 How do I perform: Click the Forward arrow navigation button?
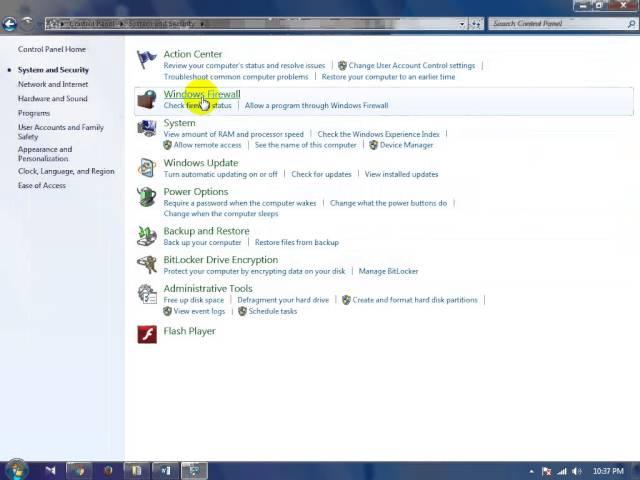pos(27,23)
